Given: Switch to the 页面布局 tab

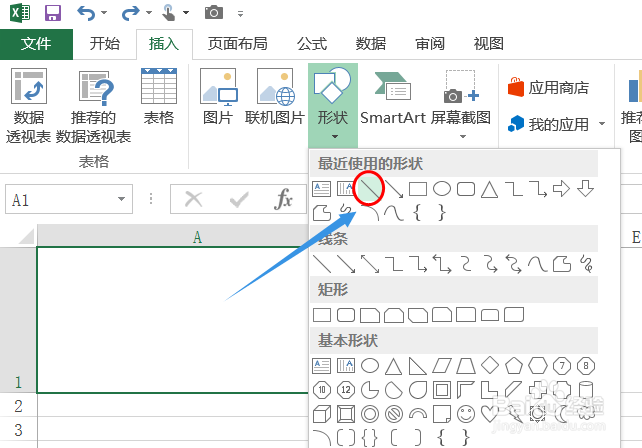Looking at the screenshot, I should 237,44.
